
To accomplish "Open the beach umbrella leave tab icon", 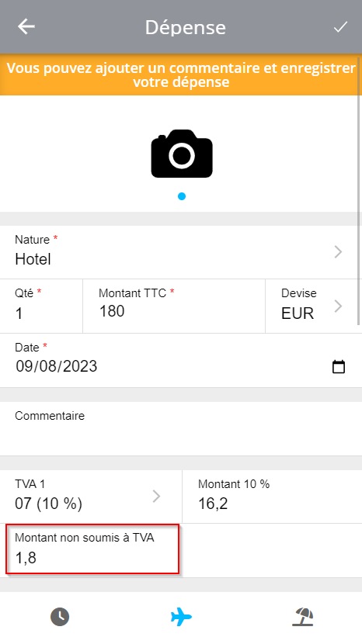I will click(303, 617).
